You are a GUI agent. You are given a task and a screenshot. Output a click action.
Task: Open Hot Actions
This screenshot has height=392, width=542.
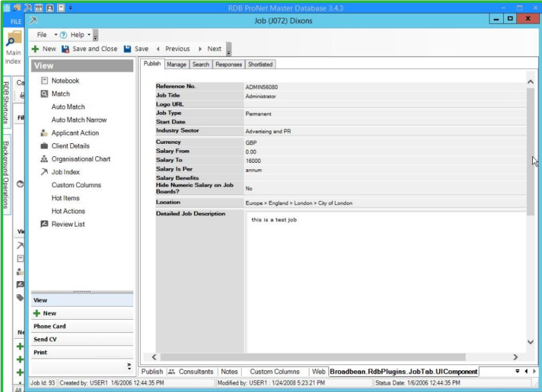click(x=68, y=211)
